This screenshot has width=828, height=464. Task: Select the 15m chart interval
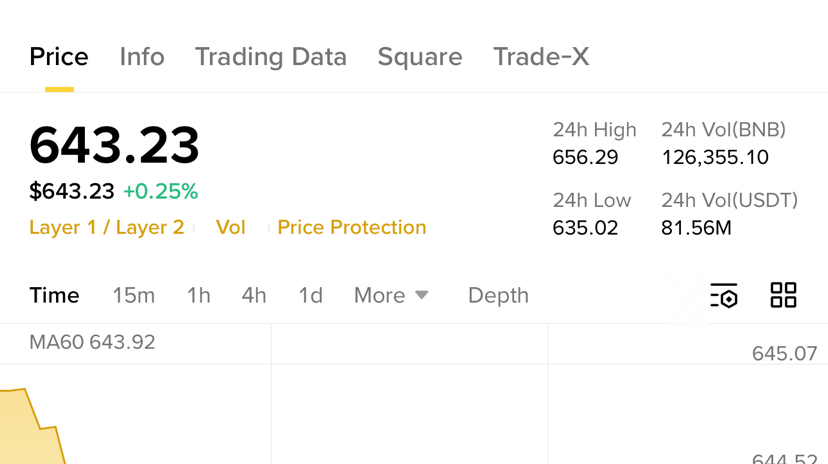(x=133, y=296)
